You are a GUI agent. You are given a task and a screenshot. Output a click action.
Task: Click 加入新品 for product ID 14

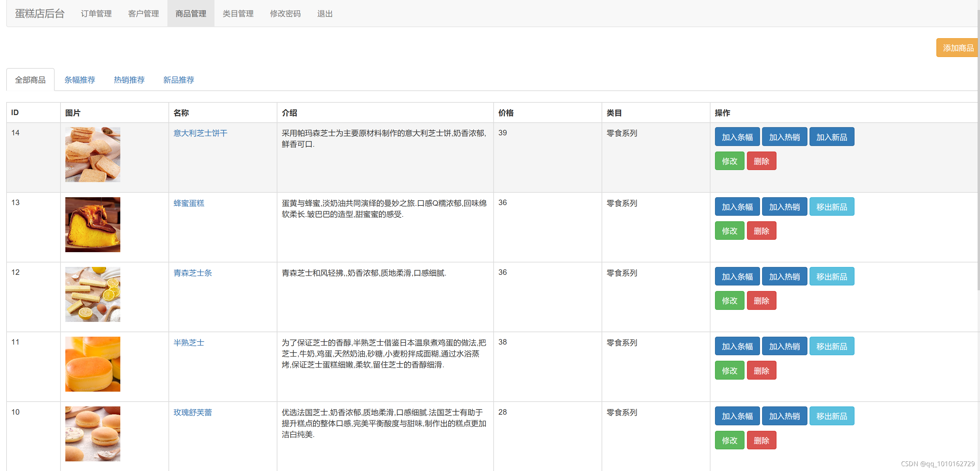point(831,137)
